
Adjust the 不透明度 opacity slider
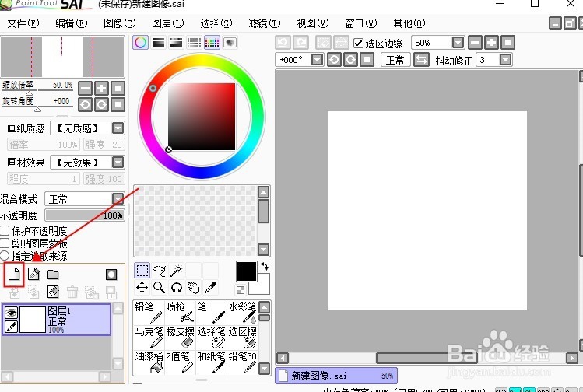pyautogui.click(x=85, y=215)
